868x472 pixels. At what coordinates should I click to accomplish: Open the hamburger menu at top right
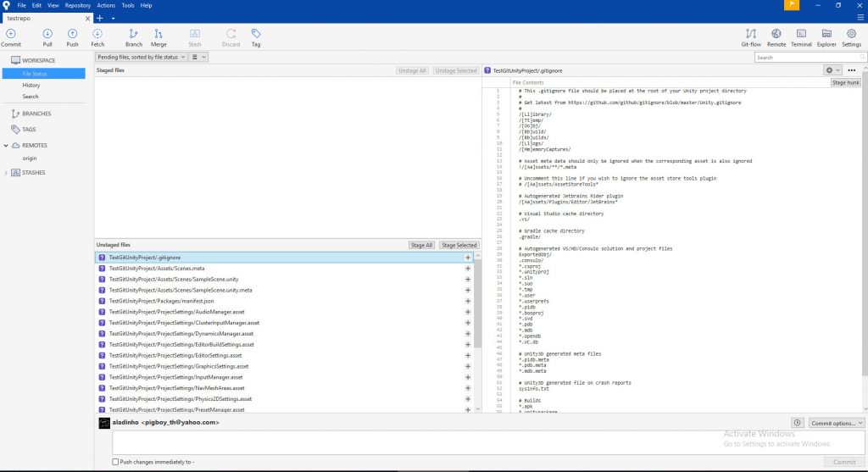[x=860, y=18]
